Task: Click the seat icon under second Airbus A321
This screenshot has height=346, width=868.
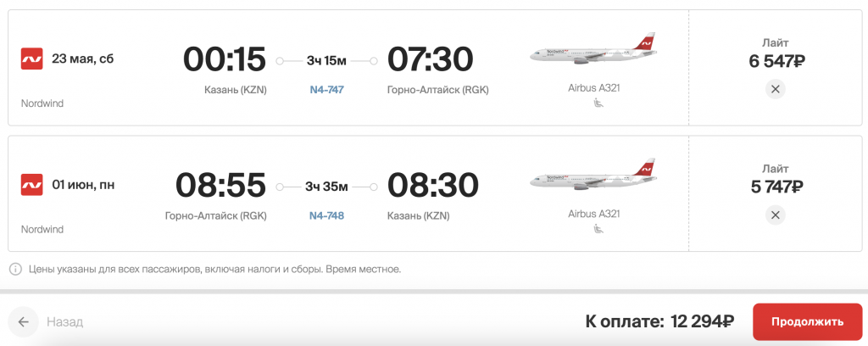Action: (598, 229)
